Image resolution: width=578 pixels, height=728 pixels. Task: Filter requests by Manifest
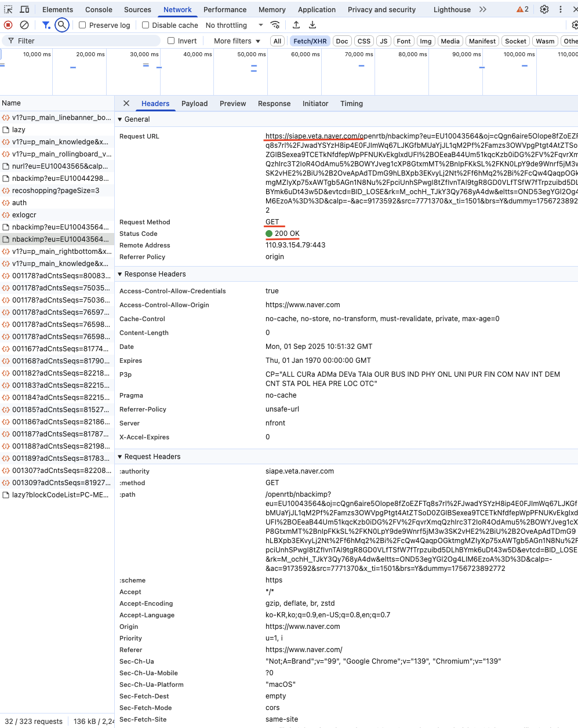pos(482,41)
